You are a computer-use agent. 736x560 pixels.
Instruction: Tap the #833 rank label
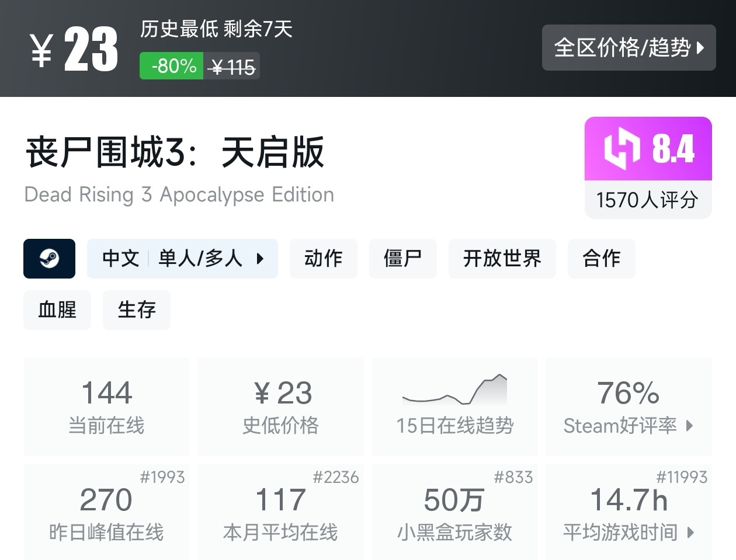[x=513, y=477]
